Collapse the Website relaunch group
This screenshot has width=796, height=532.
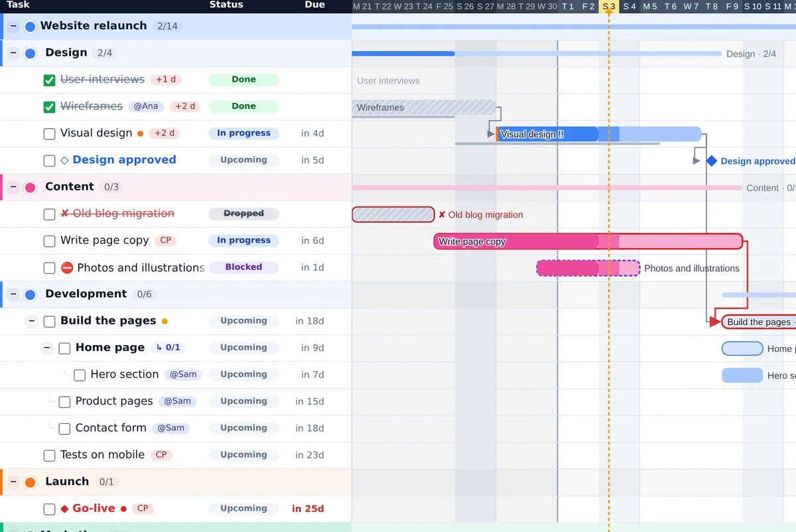click(13, 27)
